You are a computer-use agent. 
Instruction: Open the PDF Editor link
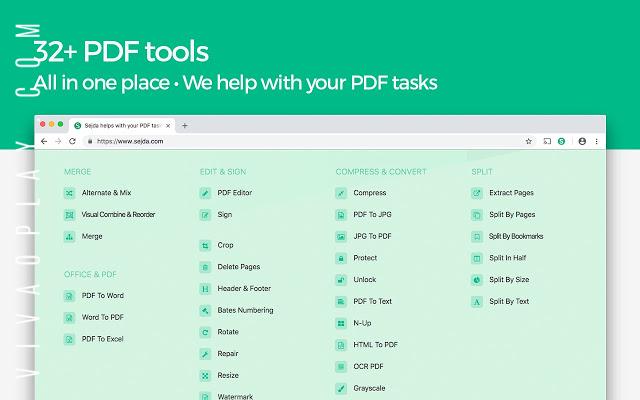point(235,193)
